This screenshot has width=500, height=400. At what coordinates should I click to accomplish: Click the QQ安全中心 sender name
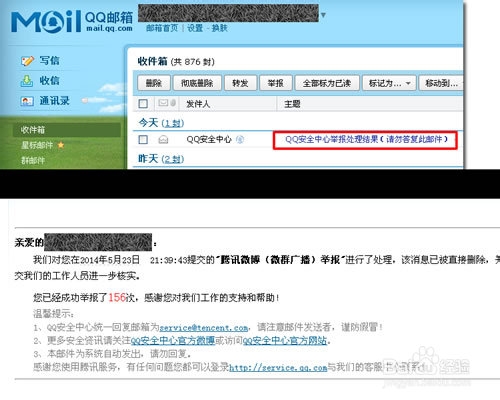(x=209, y=139)
